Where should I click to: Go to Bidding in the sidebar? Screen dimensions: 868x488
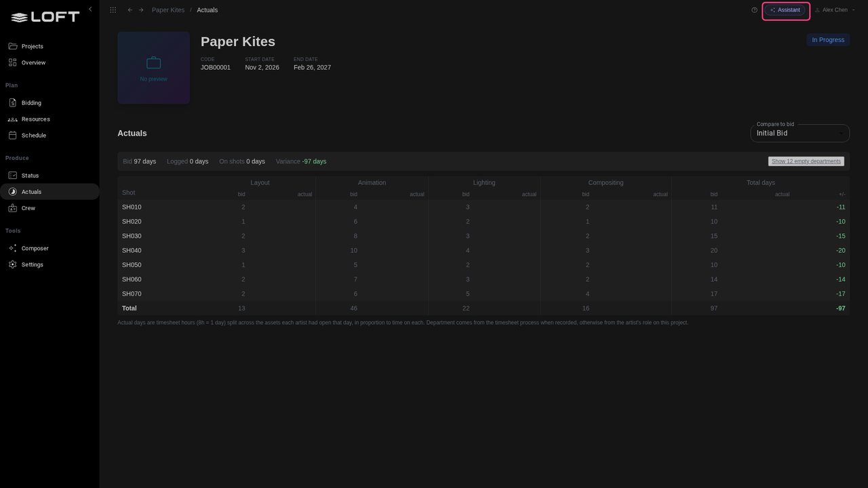(x=50, y=103)
